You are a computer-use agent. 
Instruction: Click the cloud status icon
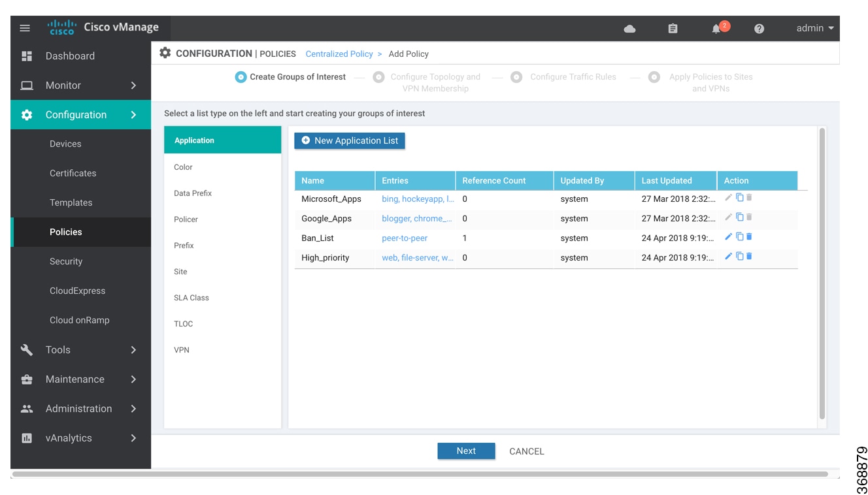(629, 29)
